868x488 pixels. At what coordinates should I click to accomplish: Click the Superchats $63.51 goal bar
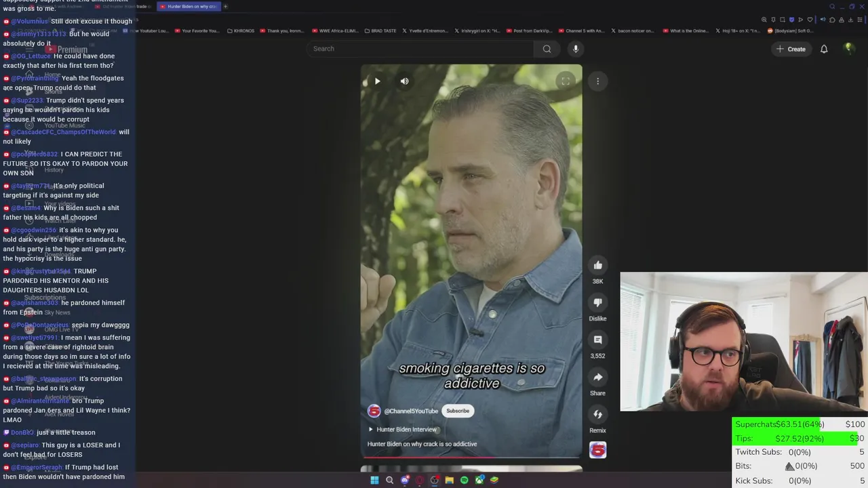click(x=800, y=424)
